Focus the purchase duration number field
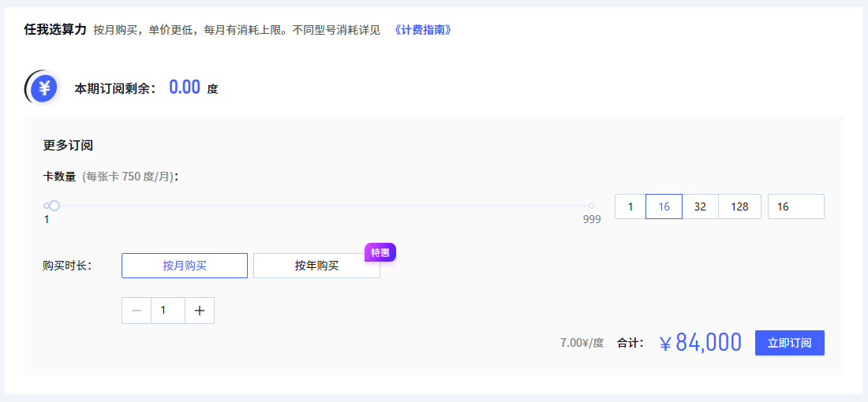868x402 pixels. click(167, 311)
